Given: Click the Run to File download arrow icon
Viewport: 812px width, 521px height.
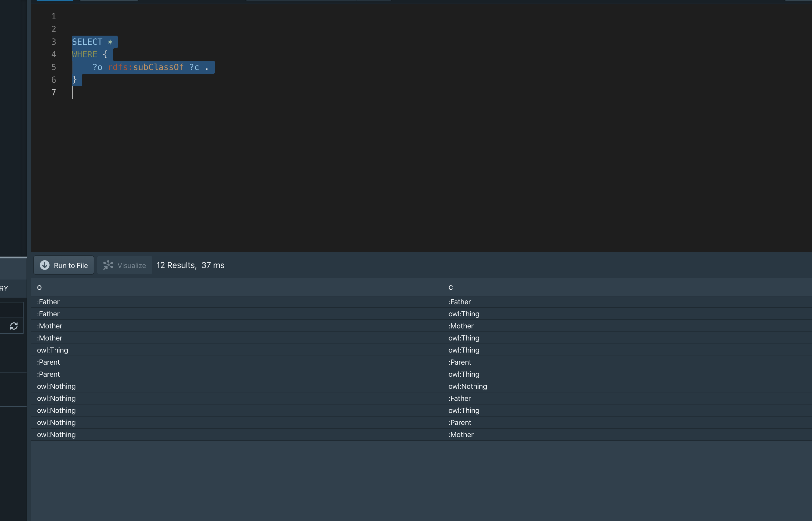Looking at the screenshot, I should [x=45, y=265].
